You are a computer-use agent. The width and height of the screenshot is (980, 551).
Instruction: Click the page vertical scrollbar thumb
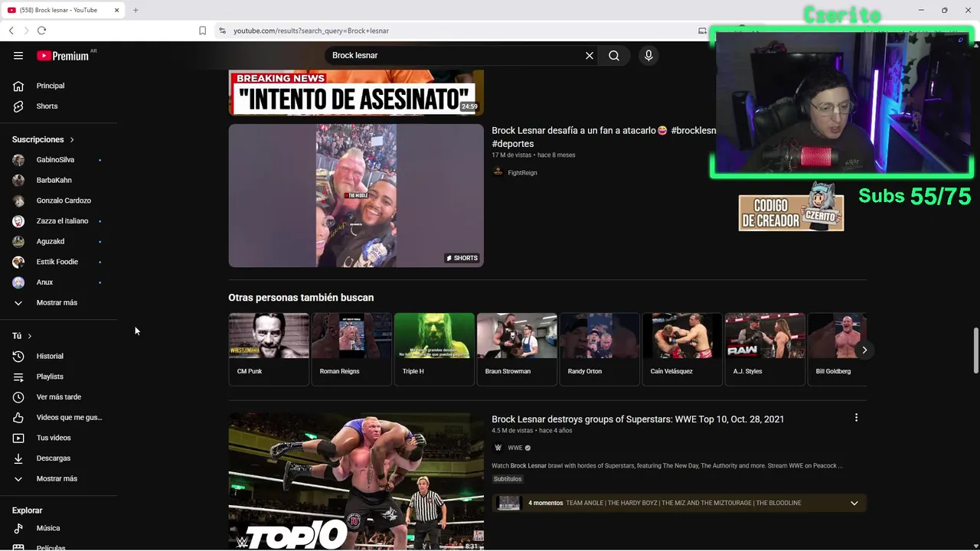point(975,350)
